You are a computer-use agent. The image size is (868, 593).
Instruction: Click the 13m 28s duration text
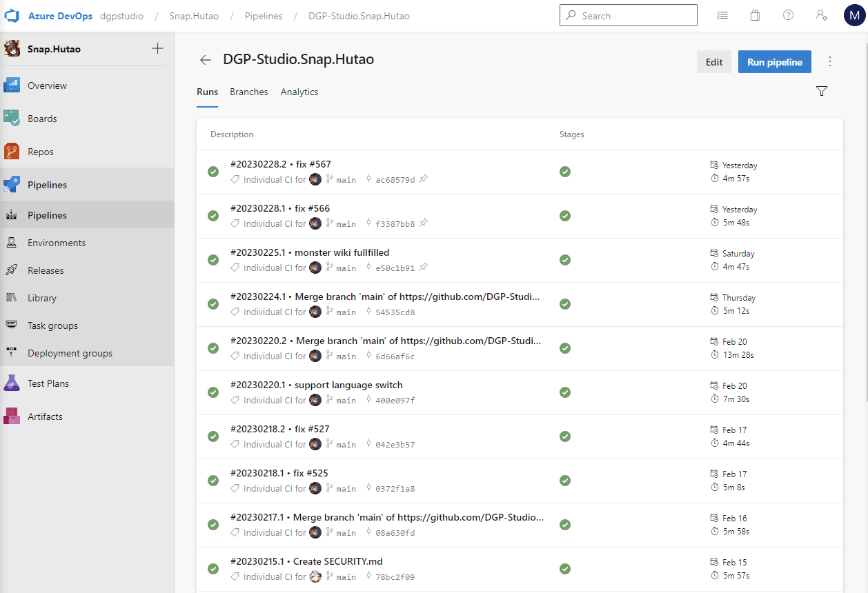(738, 355)
